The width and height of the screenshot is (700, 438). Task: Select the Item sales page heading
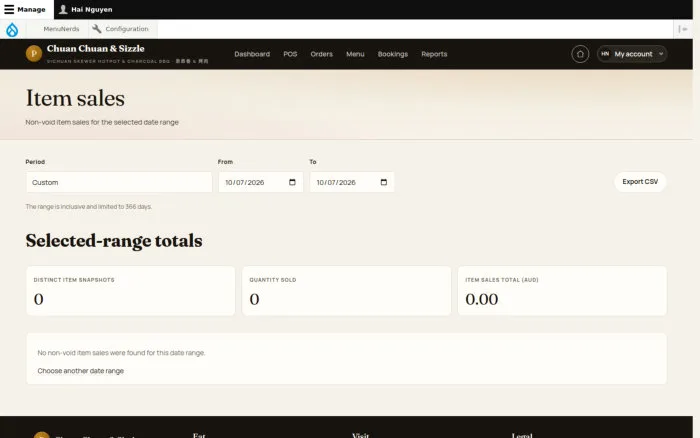point(75,98)
